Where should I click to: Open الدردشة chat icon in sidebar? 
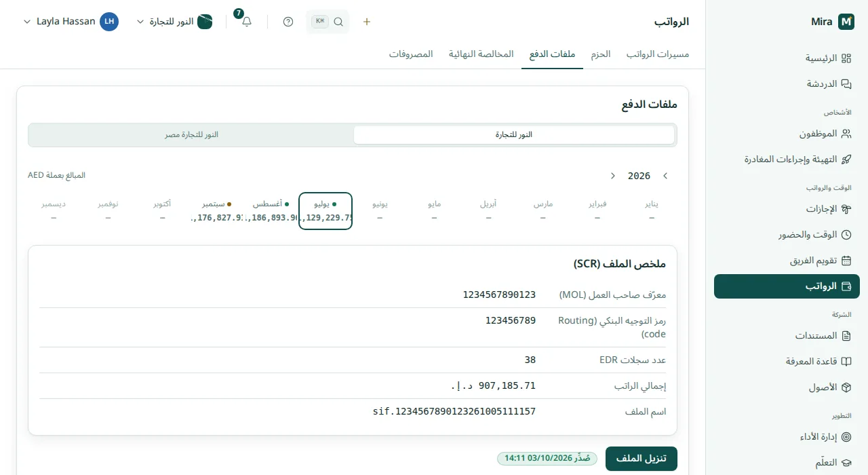(x=846, y=84)
